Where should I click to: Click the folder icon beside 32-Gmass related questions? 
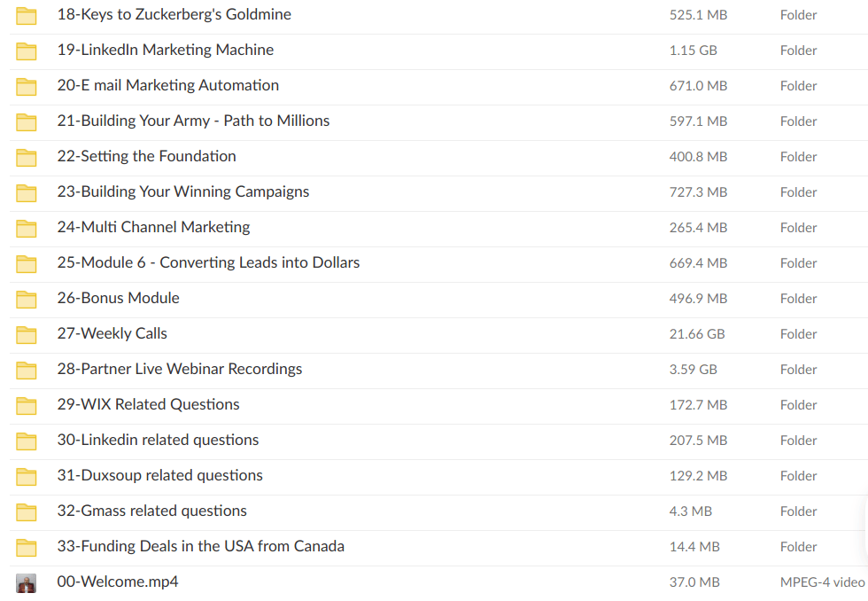tap(27, 511)
